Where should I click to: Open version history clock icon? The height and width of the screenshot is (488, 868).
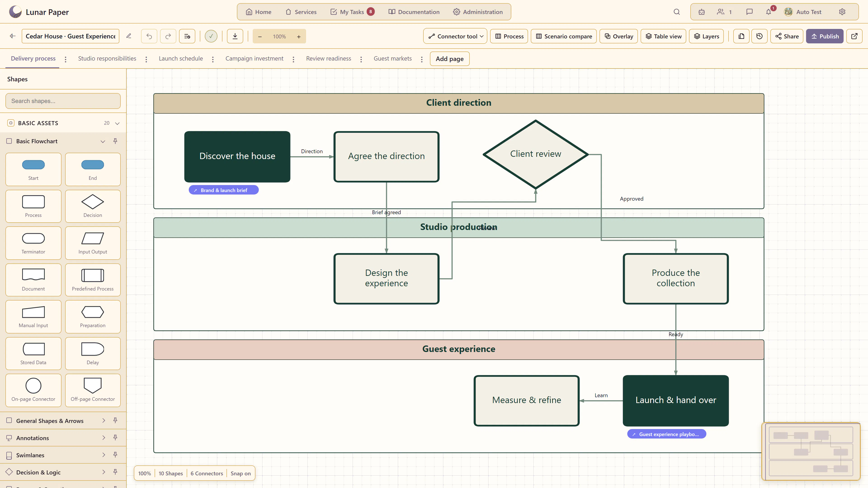coord(759,36)
